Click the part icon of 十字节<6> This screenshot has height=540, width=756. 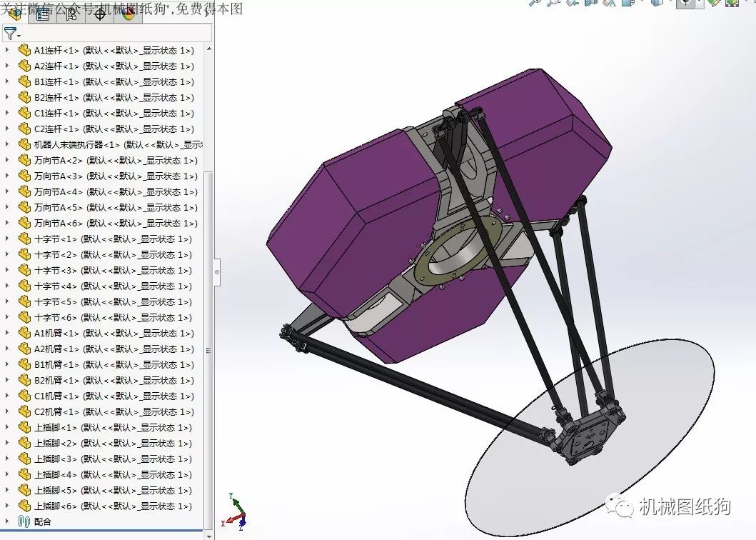(x=24, y=317)
